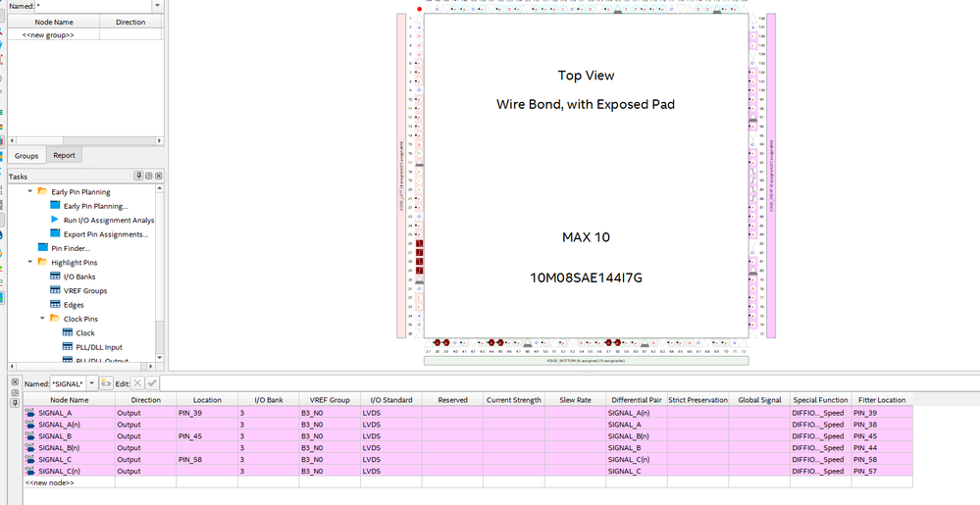The height and width of the screenshot is (505, 980).
Task: Click the Pin Finder task icon
Action: click(x=42, y=248)
